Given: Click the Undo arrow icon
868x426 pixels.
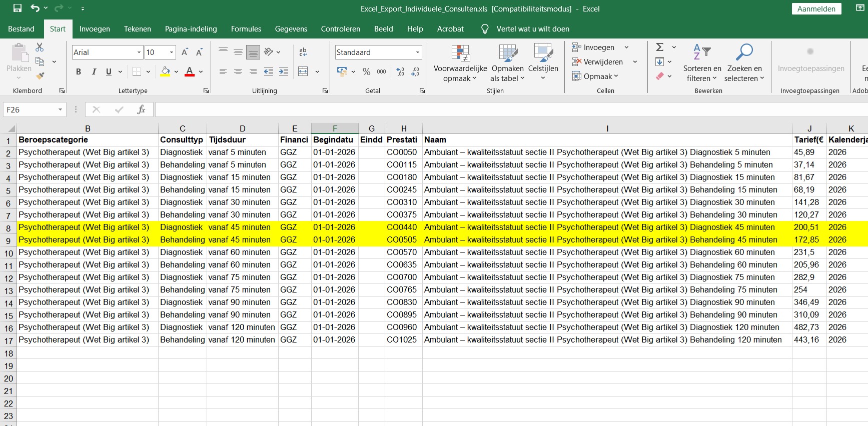Looking at the screenshot, I should 35,8.
